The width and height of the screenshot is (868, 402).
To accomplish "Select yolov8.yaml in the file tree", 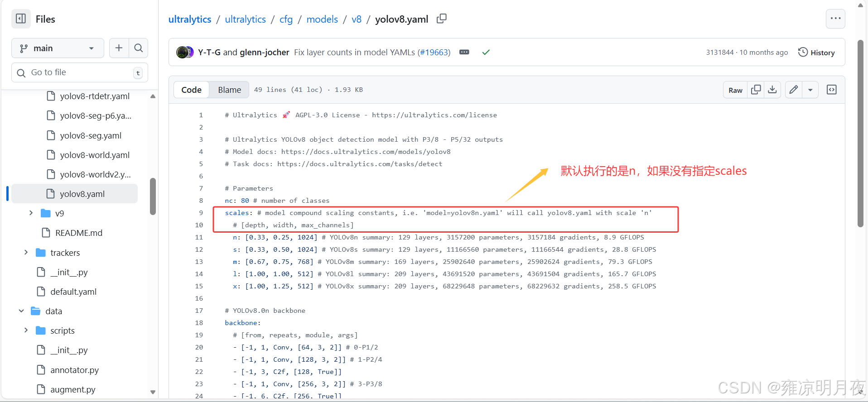I will click(x=75, y=194).
